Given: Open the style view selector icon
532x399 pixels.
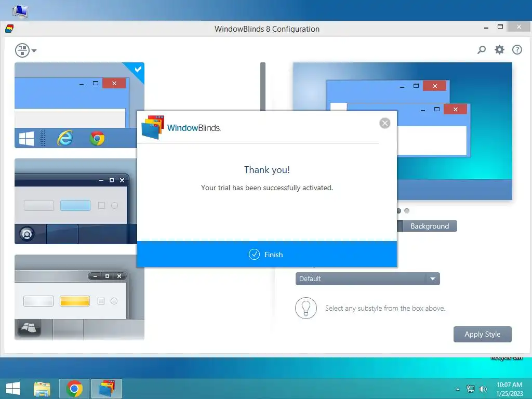Looking at the screenshot, I should point(22,50).
